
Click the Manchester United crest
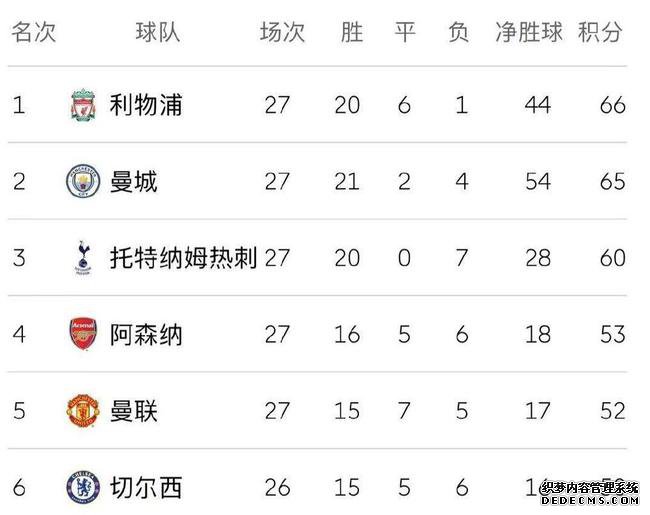(x=83, y=411)
